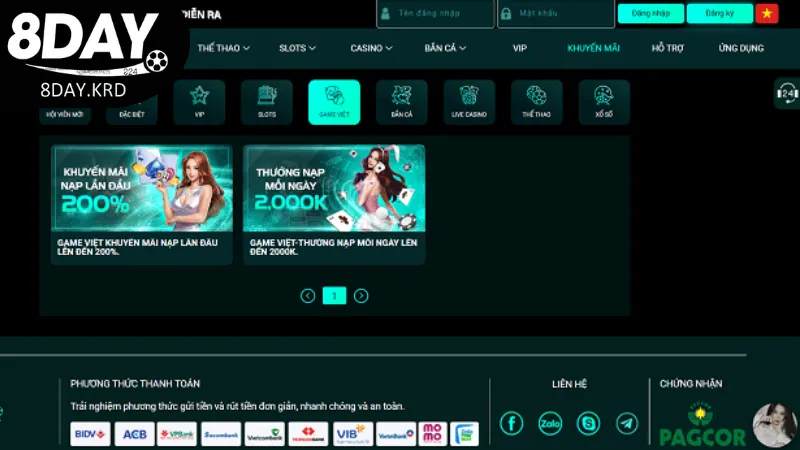Click the Vietnam flag language icon
This screenshot has width=800, height=450.
[x=767, y=13]
